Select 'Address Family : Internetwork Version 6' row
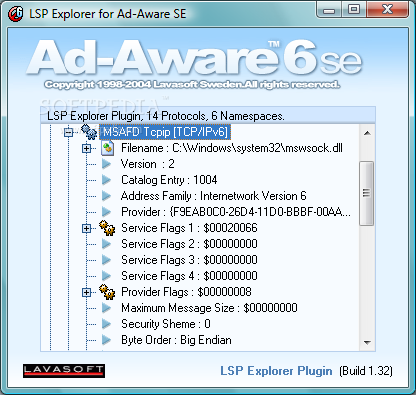This screenshot has width=416, height=395. point(213,196)
